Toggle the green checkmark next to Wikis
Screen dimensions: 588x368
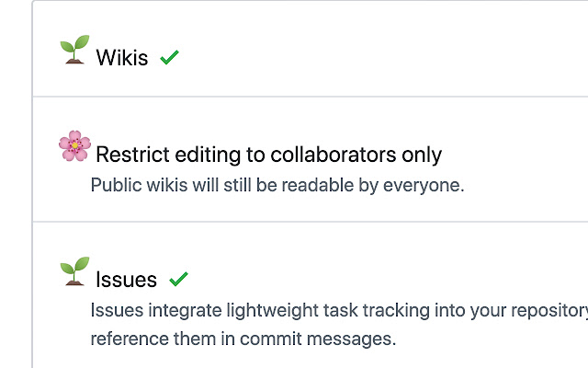click(169, 57)
